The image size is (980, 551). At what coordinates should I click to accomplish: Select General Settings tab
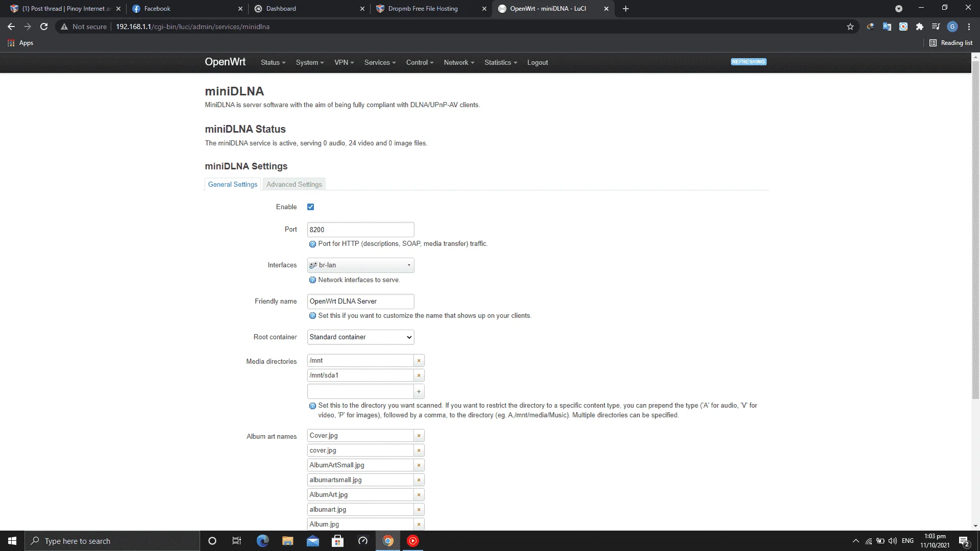tap(233, 184)
